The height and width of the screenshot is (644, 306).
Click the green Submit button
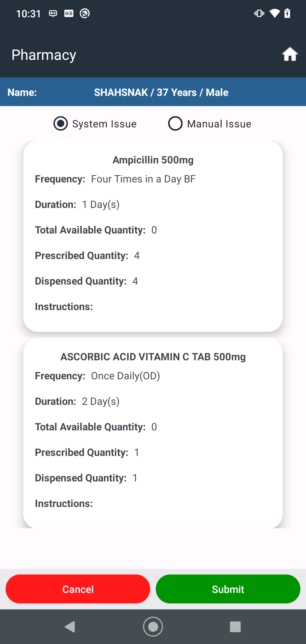click(x=228, y=589)
